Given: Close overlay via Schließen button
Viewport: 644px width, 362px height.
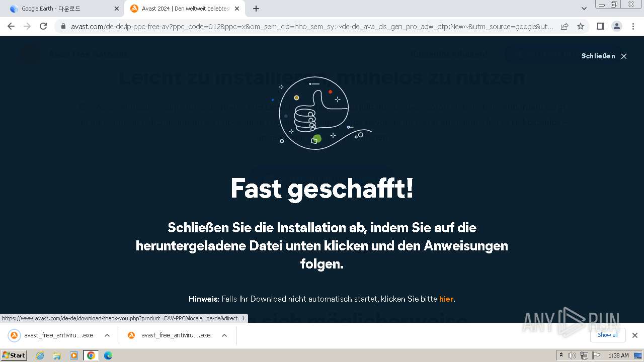Looking at the screenshot, I should point(604,56).
